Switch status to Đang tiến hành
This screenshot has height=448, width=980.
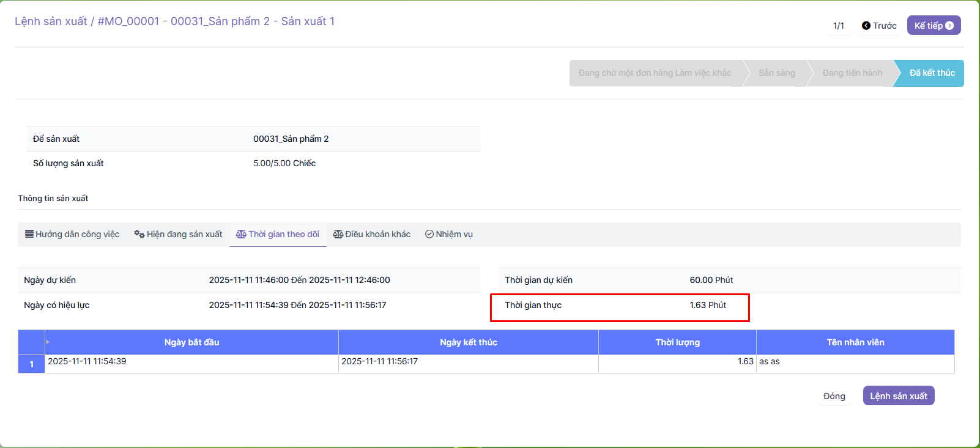click(852, 73)
